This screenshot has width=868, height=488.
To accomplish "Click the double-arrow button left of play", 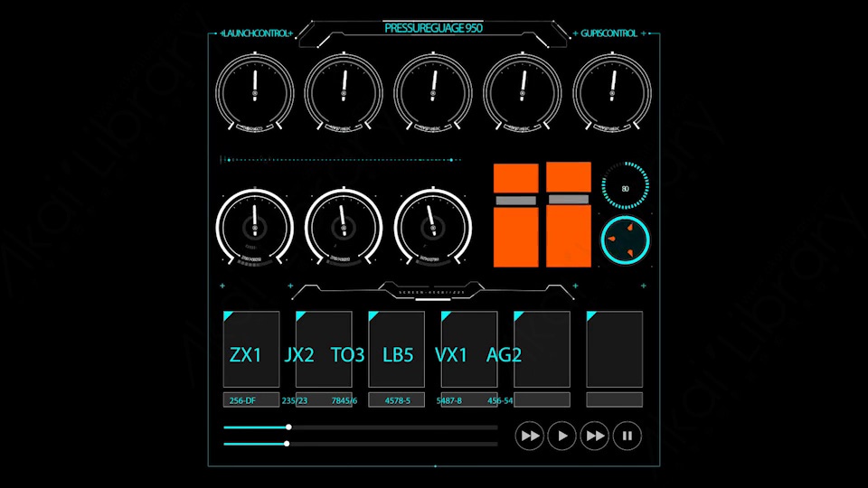I will coord(529,436).
